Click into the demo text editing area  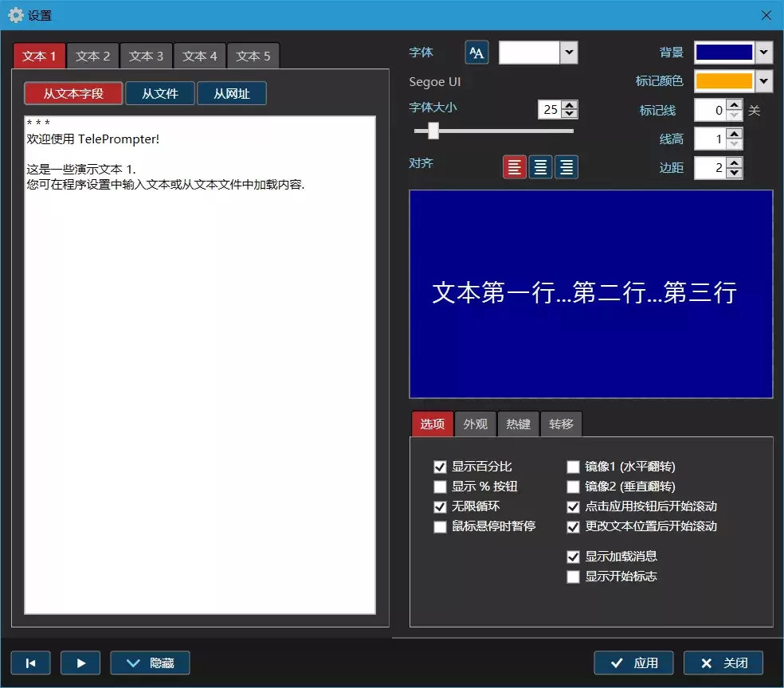point(200,365)
